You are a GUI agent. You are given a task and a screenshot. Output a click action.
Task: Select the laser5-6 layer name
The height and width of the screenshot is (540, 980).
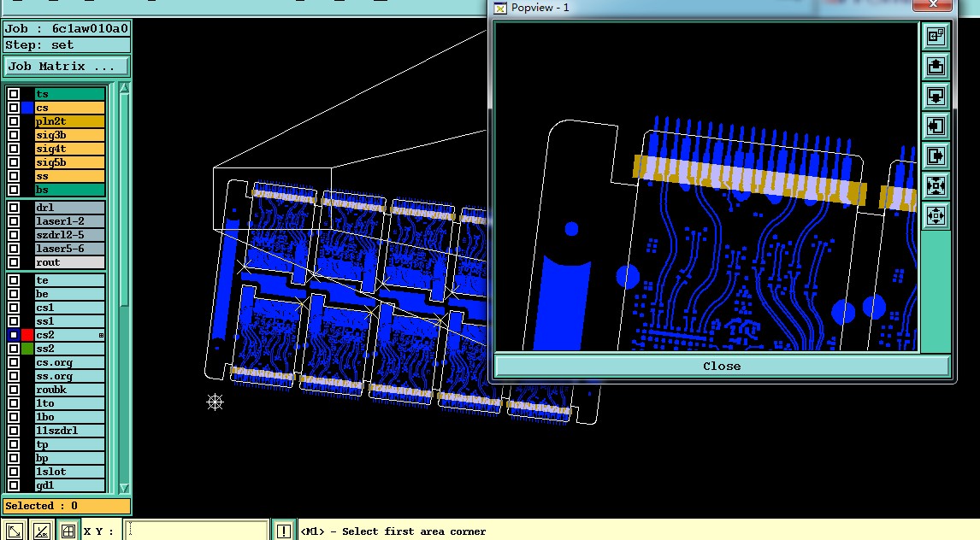tap(70, 249)
